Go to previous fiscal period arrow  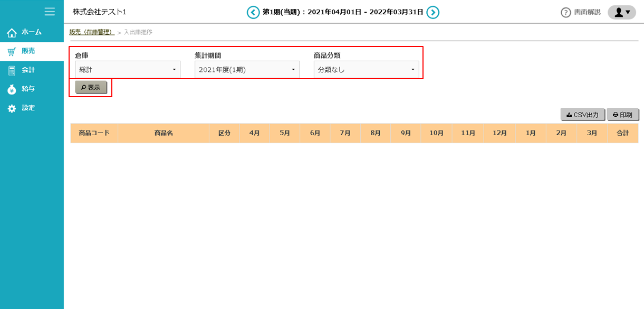[253, 12]
